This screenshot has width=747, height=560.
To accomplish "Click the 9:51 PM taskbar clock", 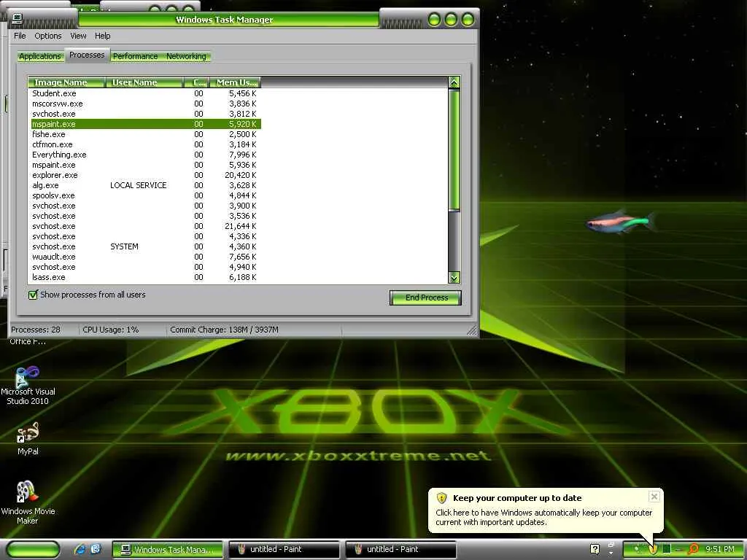I will [719, 549].
